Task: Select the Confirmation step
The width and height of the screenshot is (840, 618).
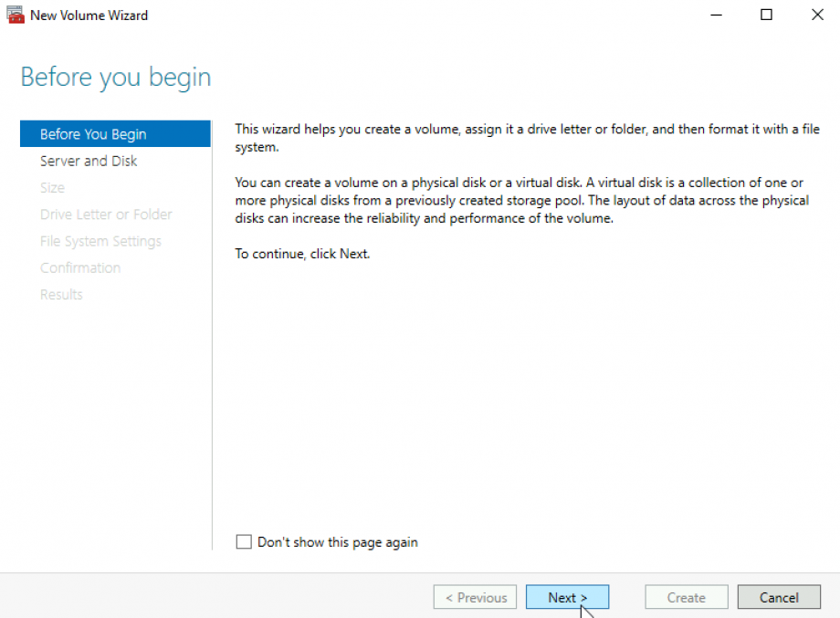Action: (80, 267)
